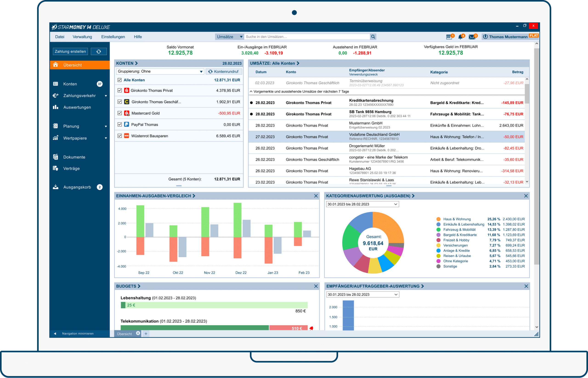Collapse Vorgemerkte und ausstehende Umsätze section

coord(251,91)
